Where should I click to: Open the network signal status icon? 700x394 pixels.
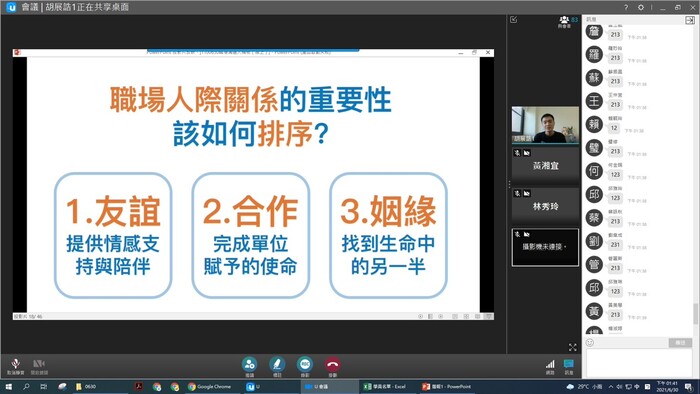(x=550, y=366)
